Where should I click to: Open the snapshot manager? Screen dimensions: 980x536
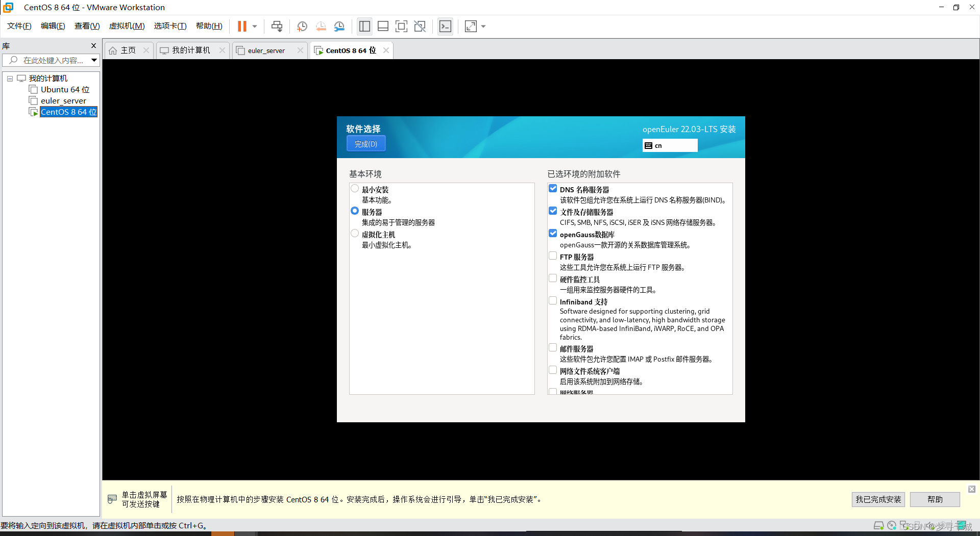coord(339,26)
